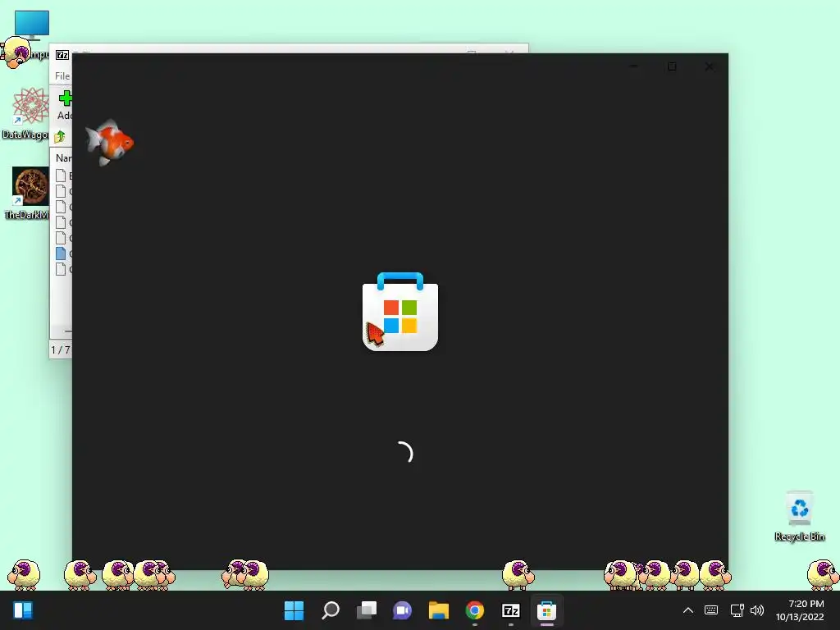Screen dimensions: 840x630
Task: Select the last file row in 7-Zip
Action: (x=63, y=269)
